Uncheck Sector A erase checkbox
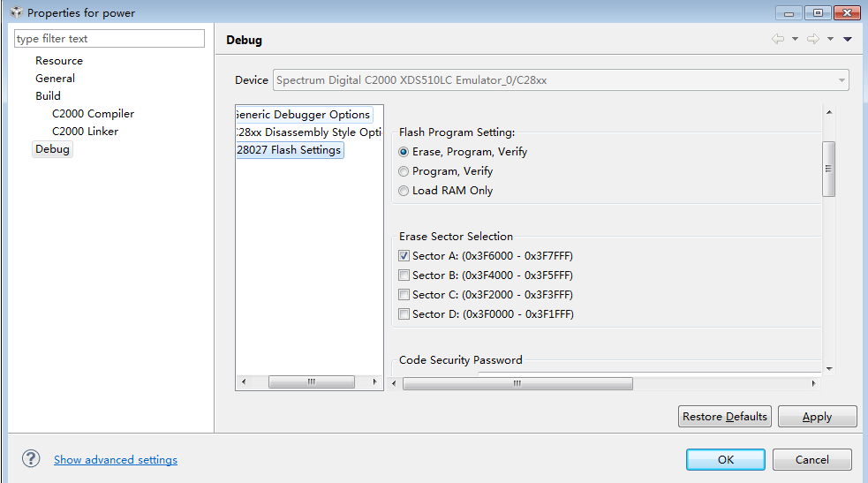The image size is (868, 483). tap(404, 255)
